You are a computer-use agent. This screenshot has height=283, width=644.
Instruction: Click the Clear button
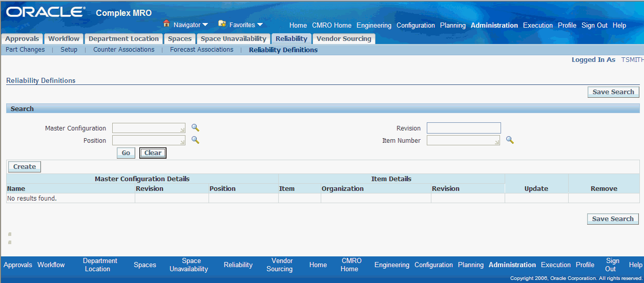153,153
